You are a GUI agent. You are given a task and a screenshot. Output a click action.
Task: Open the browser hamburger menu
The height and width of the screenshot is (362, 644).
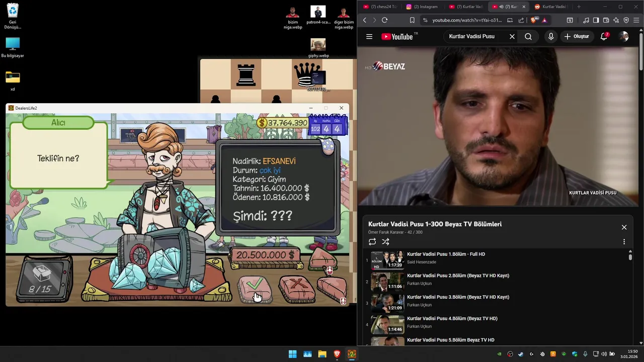coord(636,20)
